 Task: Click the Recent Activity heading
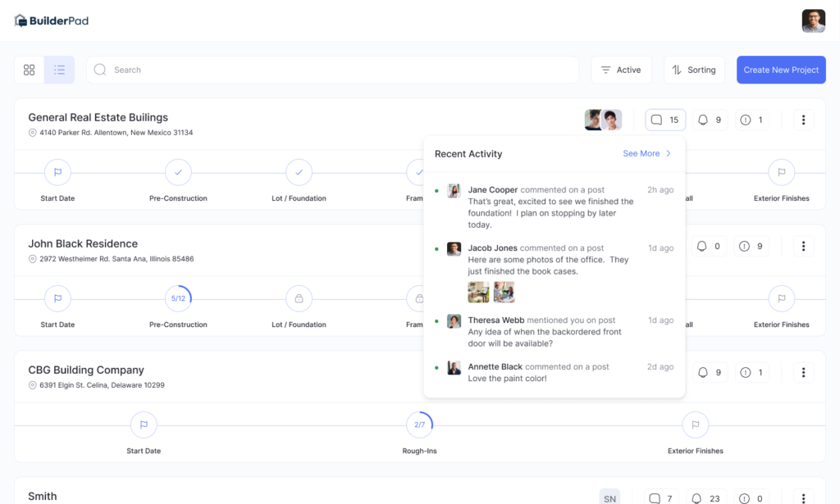(468, 153)
